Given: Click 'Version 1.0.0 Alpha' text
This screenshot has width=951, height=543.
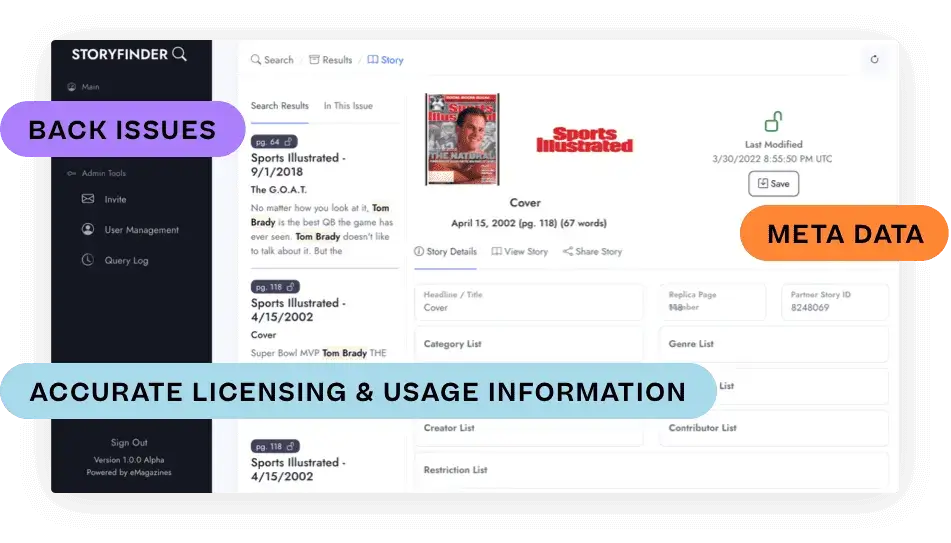Looking at the screenshot, I should tap(129, 460).
